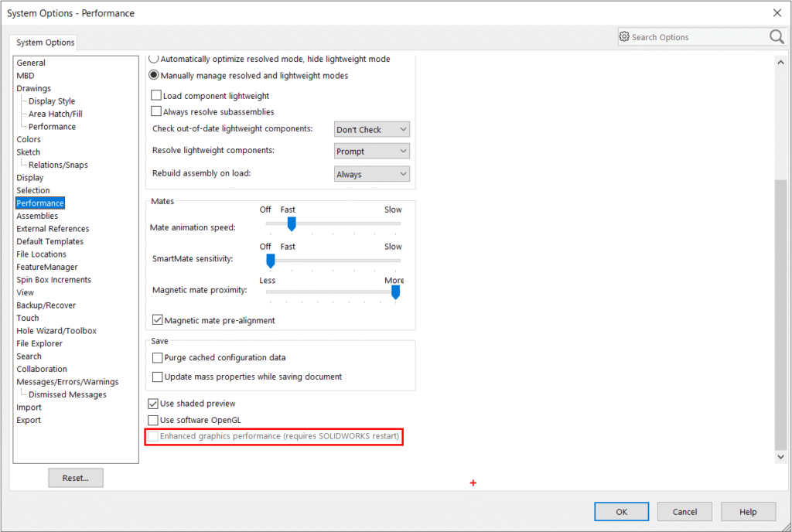Select Drawings in the options tree
The width and height of the screenshot is (792, 532).
(x=33, y=88)
